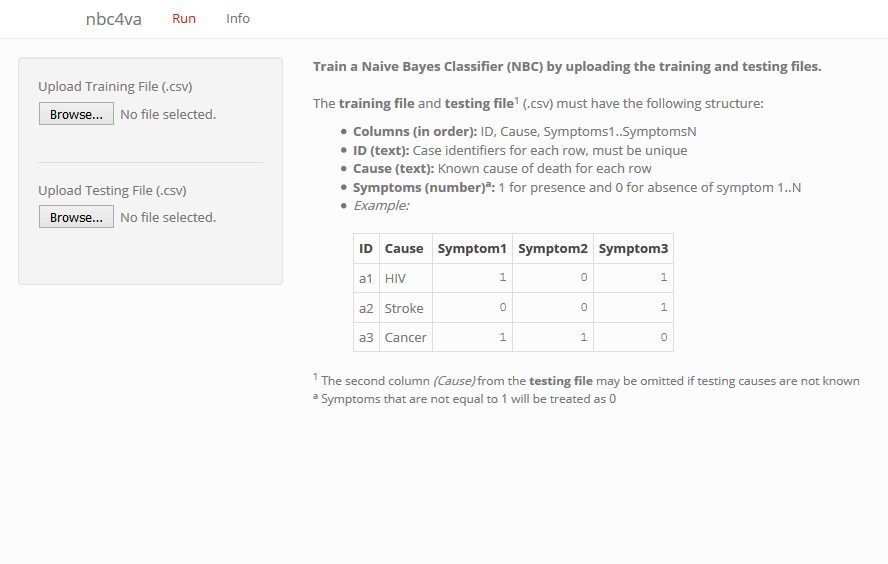Select the a3 row ID cell

click(x=366, y=337)
